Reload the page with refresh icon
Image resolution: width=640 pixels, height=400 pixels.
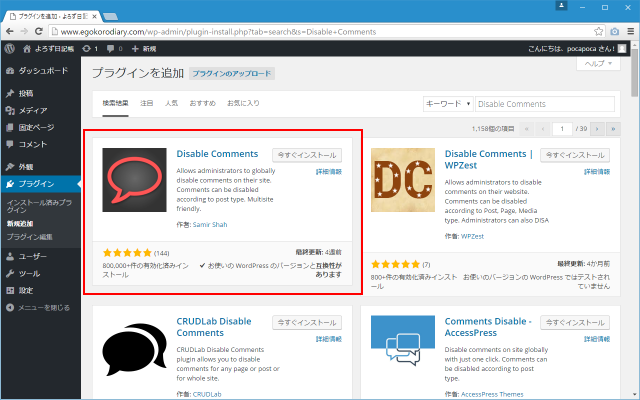pyautogui.click(x=39, y=31)
